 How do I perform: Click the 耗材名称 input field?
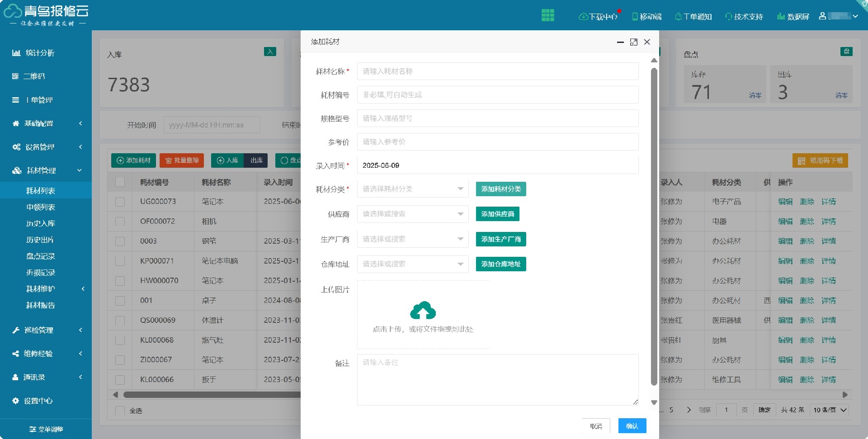[497, 71]
